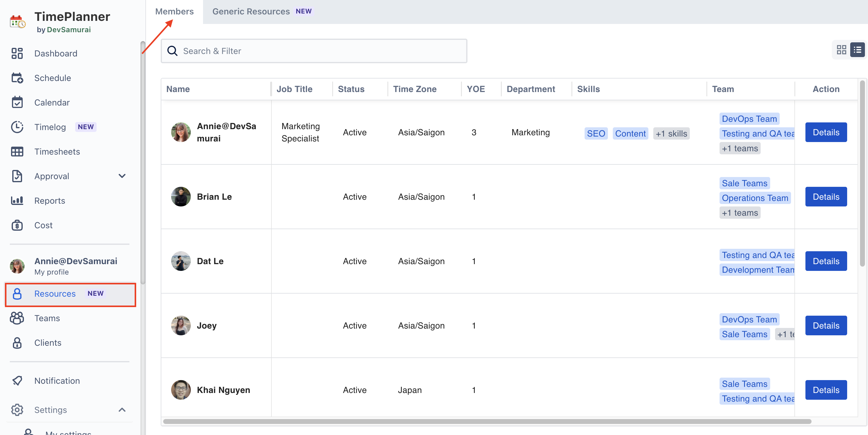The height and width of the screenshot is (435, 868).
Task: Click the Search and Filter input field
Action: click(x=314, y=51)
